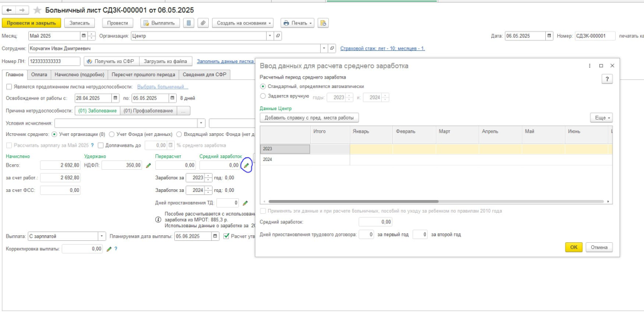Star this document as favorite

pos(38,10)
